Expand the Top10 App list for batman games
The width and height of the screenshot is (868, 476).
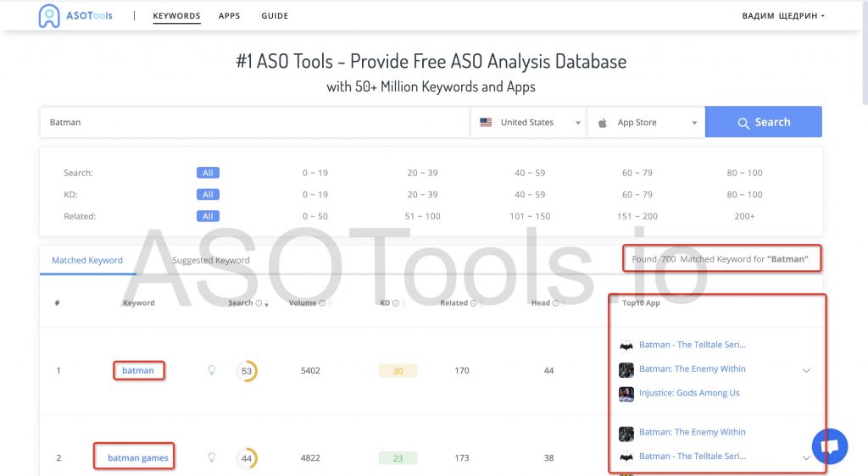click(x=807, y=457)
